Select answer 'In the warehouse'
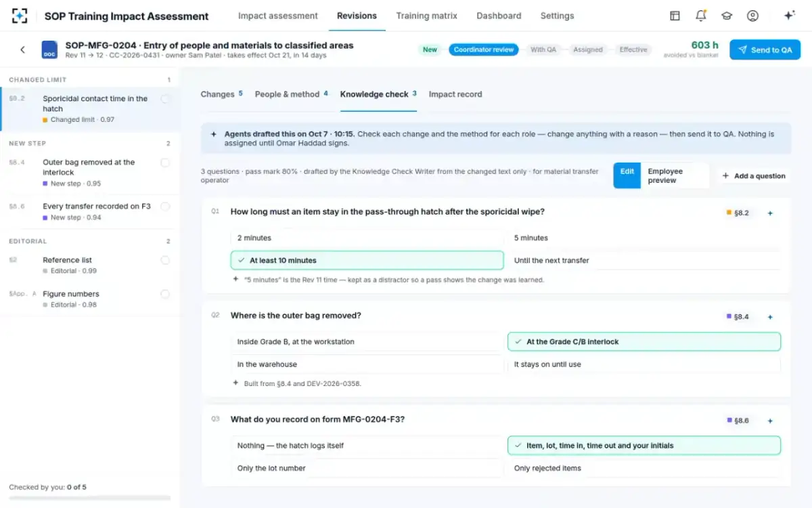The height and width of the screenshot is (508, 812). click(x=367, y=364)
